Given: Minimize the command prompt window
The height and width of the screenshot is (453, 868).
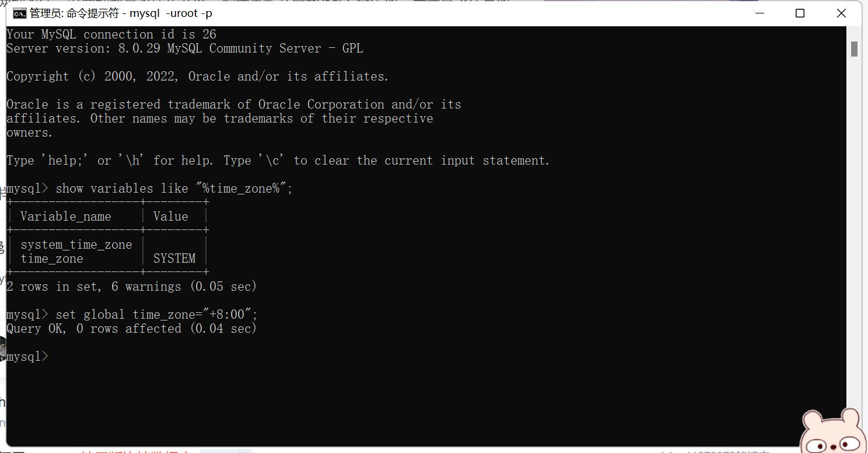Looking at the screenshot, I should point(759,13).
